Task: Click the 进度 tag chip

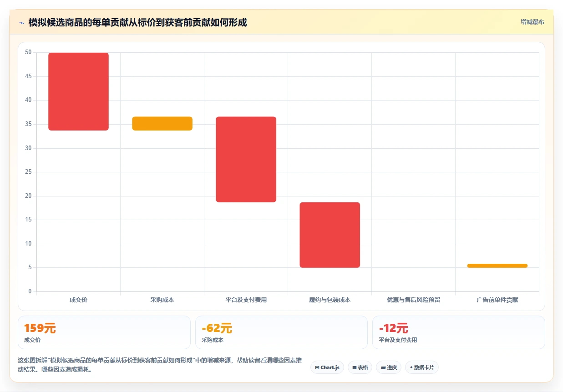Action: point(389,367)
